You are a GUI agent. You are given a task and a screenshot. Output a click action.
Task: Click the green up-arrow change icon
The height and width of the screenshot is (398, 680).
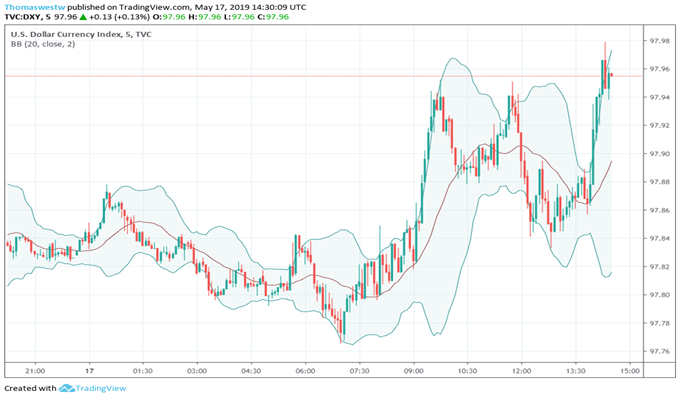point(83,17)
